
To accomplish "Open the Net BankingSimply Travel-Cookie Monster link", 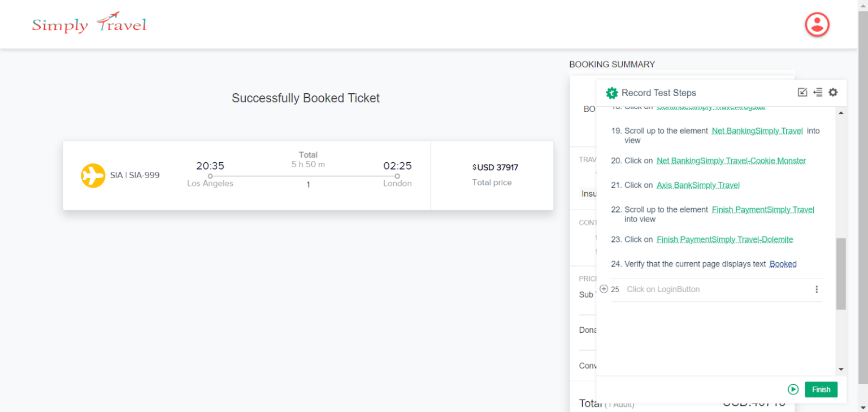I will (731, 161).
